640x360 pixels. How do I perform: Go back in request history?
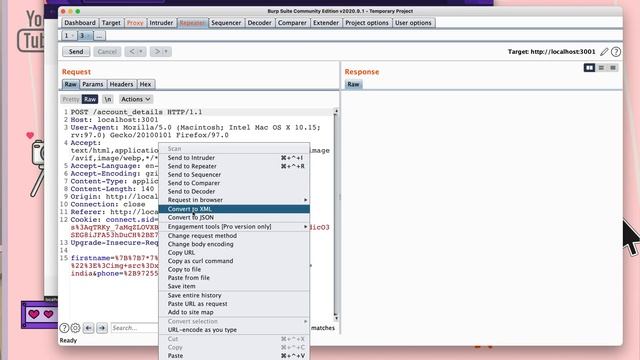tap(132, 52)
